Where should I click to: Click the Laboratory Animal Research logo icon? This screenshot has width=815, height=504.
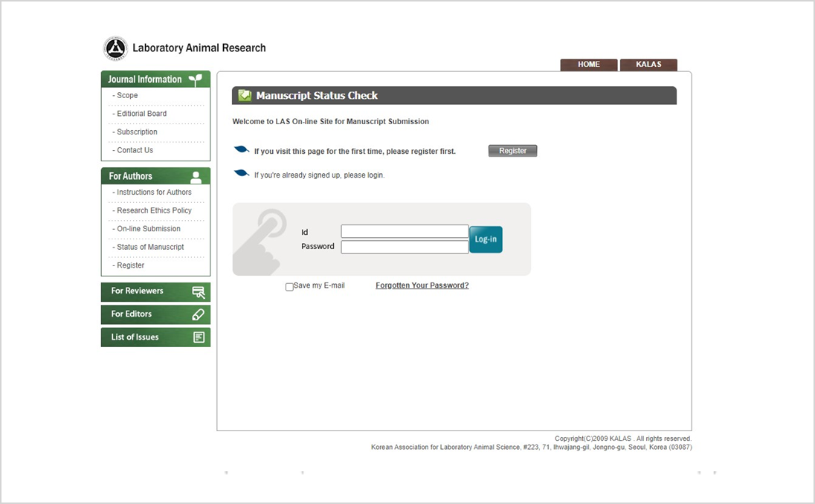115,48
